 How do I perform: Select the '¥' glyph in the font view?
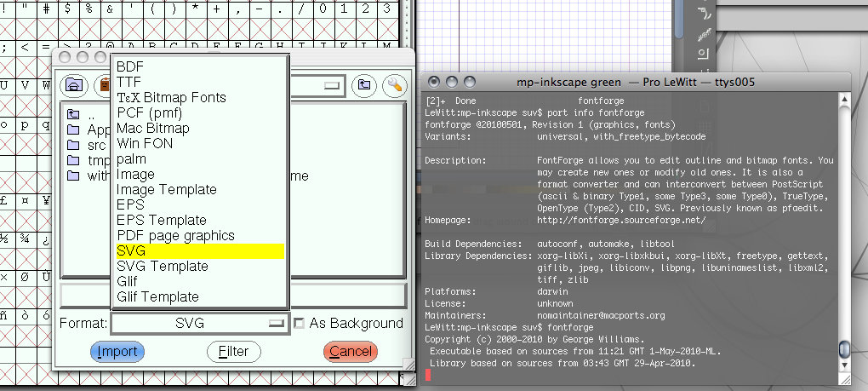tap(47, 201)
